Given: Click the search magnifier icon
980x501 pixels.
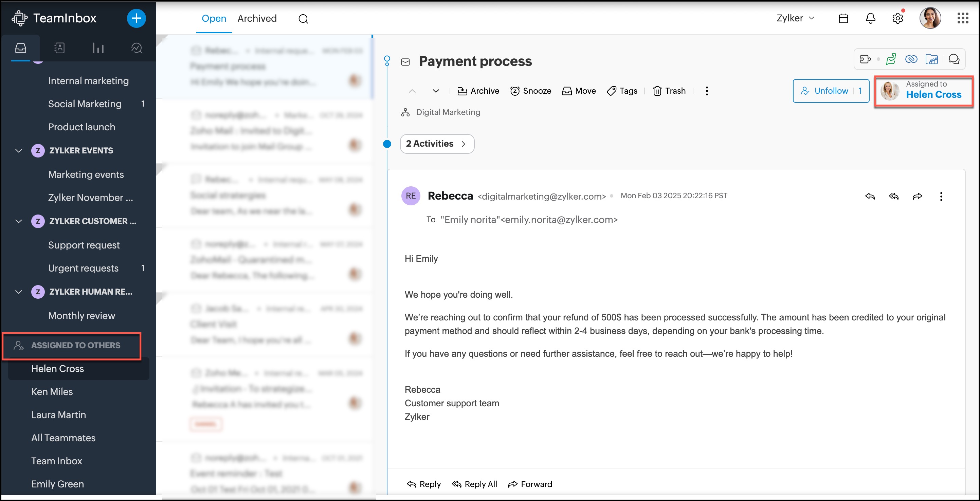Looking at the screenshot, I should [303, 19].
